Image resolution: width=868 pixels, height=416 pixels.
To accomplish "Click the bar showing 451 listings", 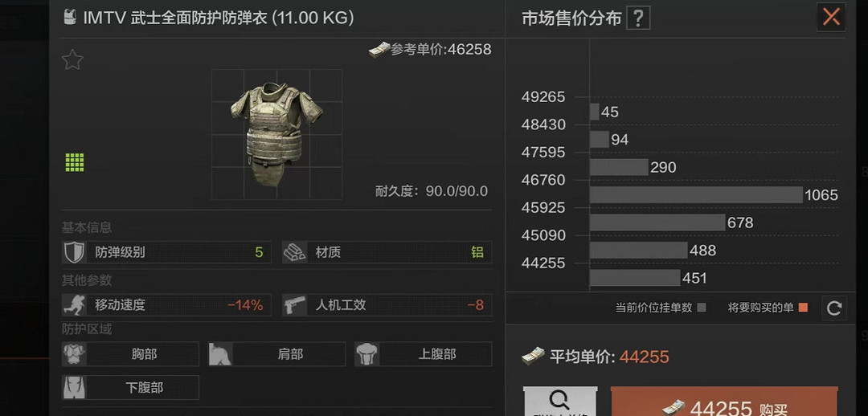I will tap(635, 278).
